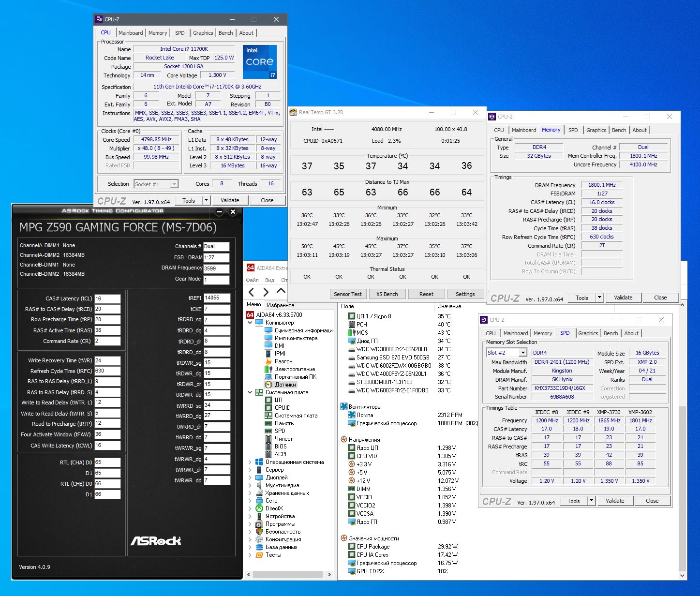Viewport: 700px width, 596px height.
Task: Click the Операционная система Windows icon
Action: click(x=259, y=462)
